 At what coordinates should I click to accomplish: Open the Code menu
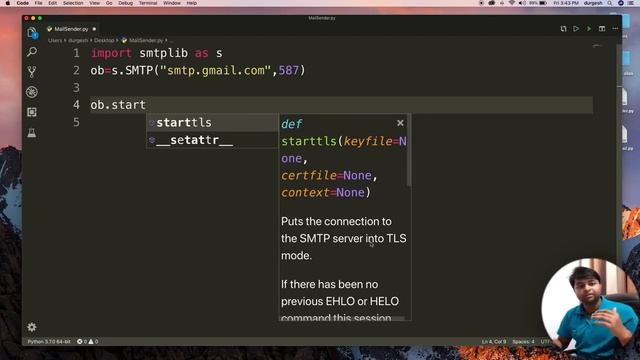point(22,3)
